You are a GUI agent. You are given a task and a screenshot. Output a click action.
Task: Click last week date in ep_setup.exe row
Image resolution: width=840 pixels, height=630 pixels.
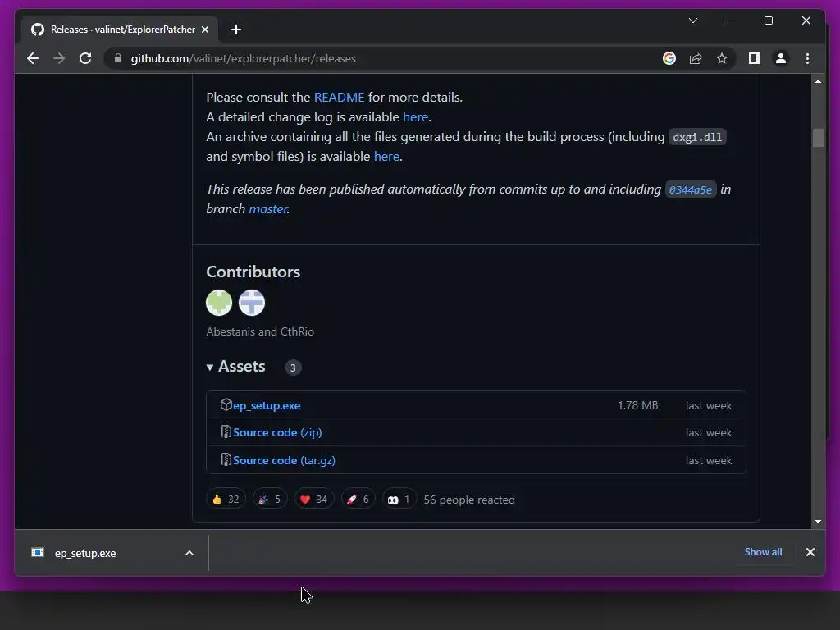click(708, 405)
